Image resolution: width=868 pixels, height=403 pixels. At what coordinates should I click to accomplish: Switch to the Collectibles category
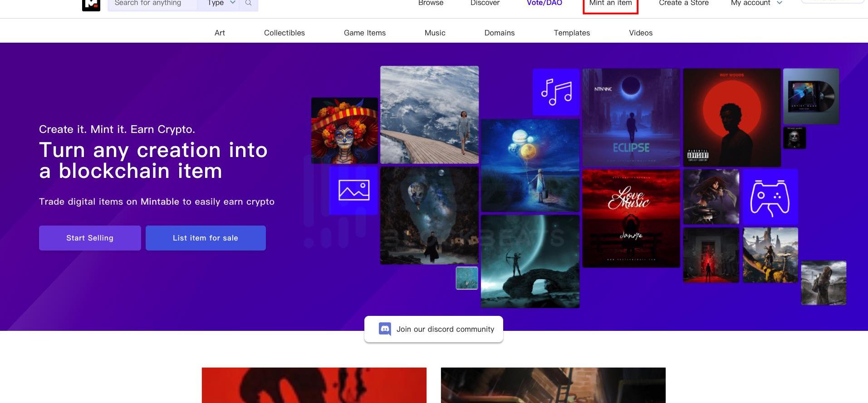284,33
